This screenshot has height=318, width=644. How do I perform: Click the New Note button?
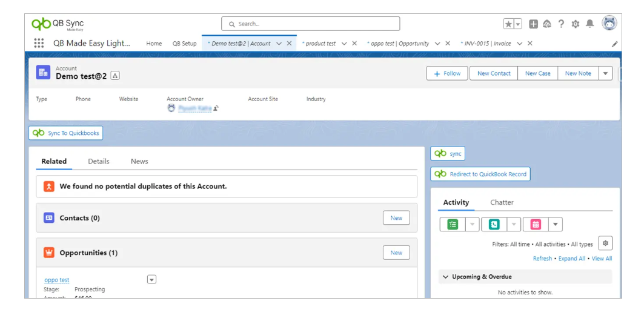point(578,73)
